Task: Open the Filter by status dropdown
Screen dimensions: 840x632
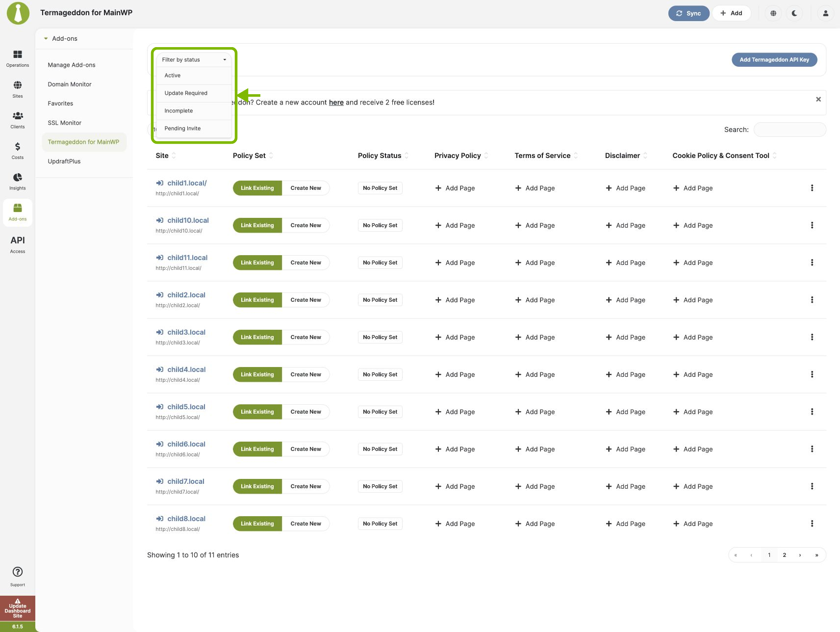Action: (x=194, y=60)
